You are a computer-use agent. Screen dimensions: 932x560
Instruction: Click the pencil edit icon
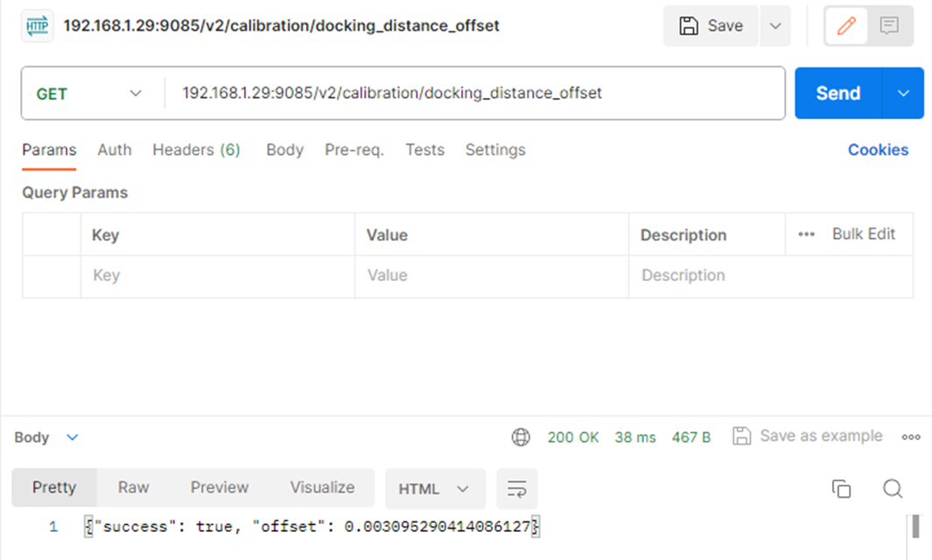click(x=846, y=26)
